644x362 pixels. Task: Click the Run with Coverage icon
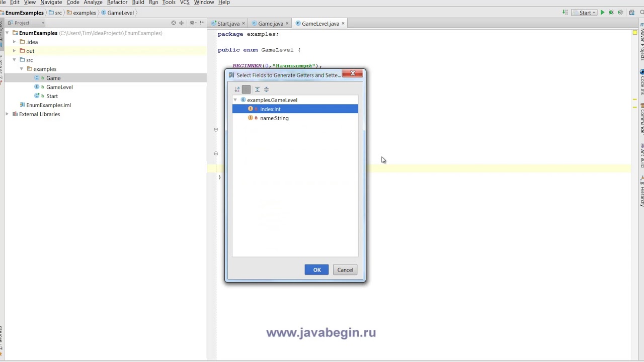[x=620, y=13]
